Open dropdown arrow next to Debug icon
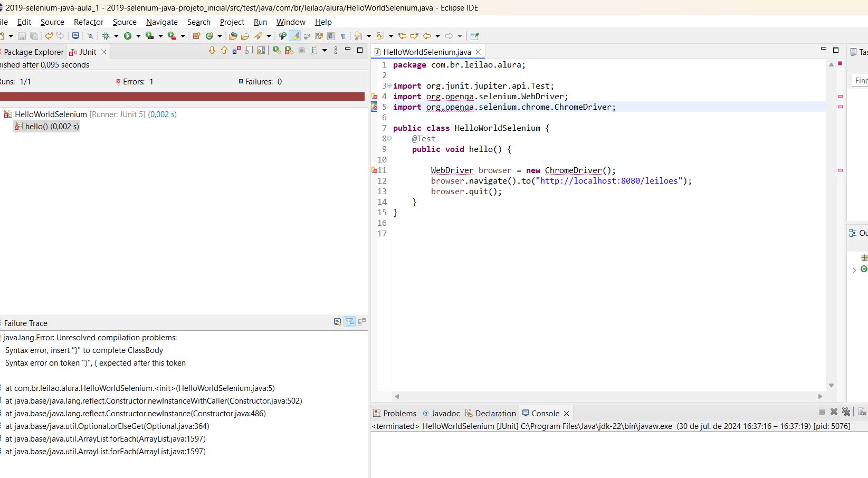This screenshot has height=478, width=868. click(116, 36)
